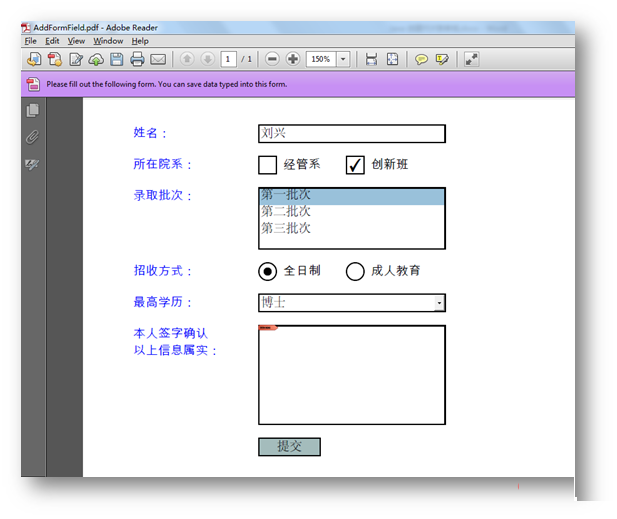The width and height of the screenshot is (617, 519).
Task: Open the Page Thumbnails panel
Action: tap(33, 111)
